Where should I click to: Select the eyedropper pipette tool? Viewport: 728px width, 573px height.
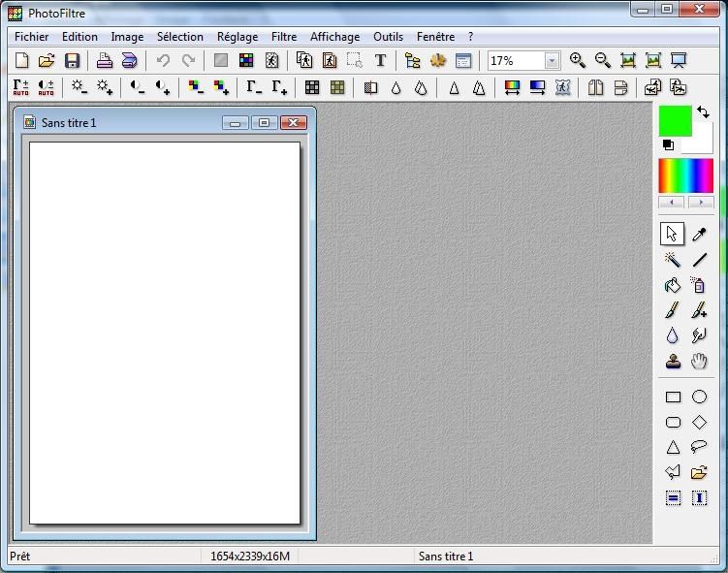click(699, 234)
